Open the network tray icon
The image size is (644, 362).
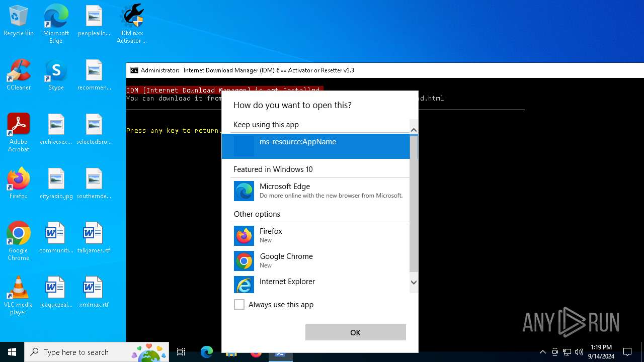pyautogui.click(x=567, y=352)
